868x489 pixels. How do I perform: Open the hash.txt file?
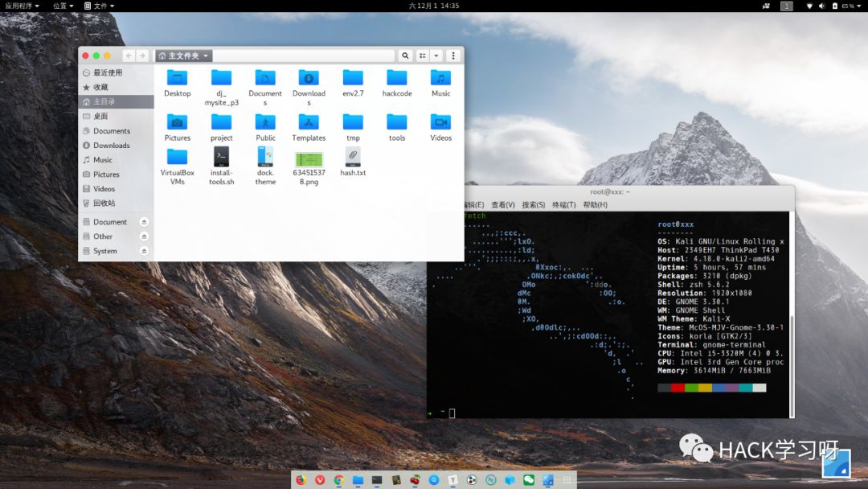[x=353, y=157]
